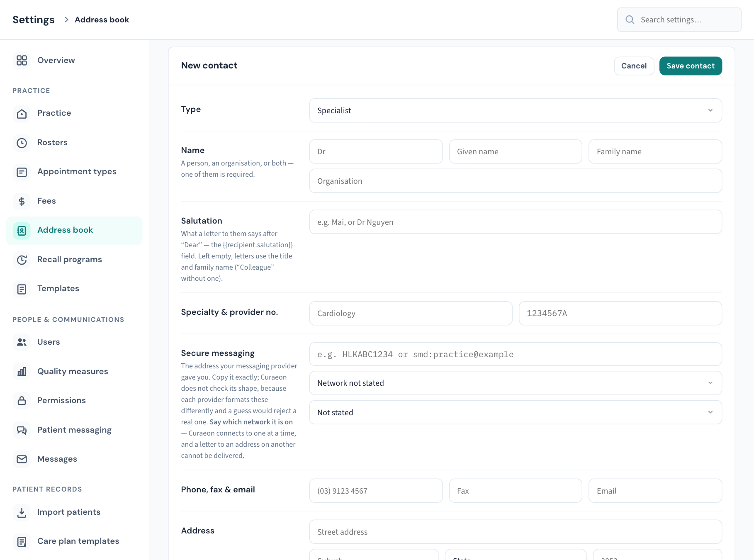This screenshot has height=560, width=754.
Task: Go to Rosters in sidebar
Action: pyautogui.click(x=74, y=143)
